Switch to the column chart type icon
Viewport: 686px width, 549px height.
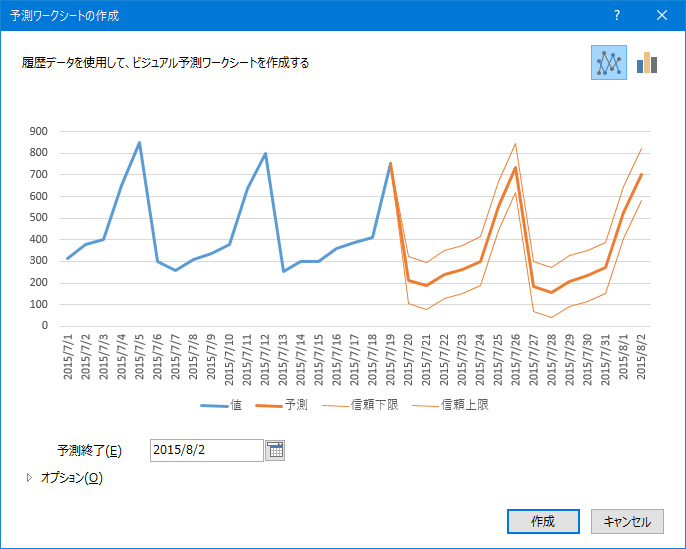click(x=647, y=63)
